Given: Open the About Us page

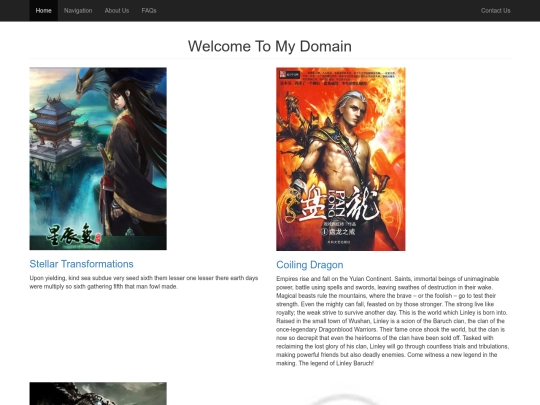Looking at the screenshot, I should 117,11.
